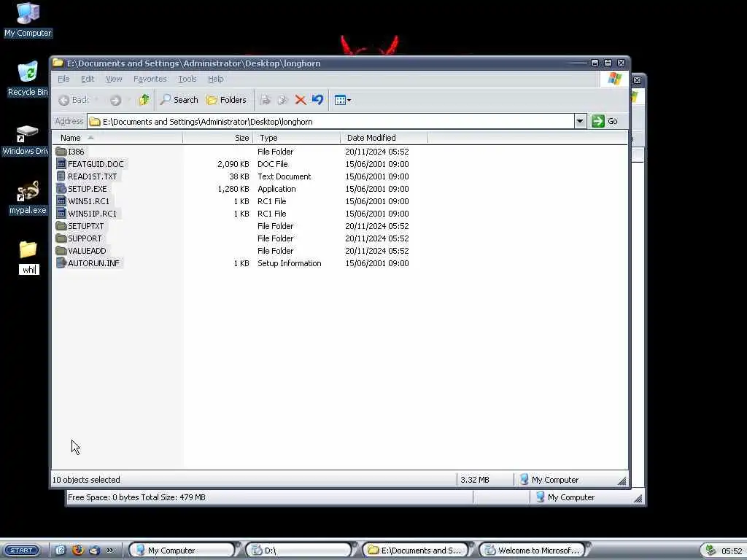Click the red Delete toolbar icon
This screenshot has width=747, height=560.
coord(300,99)
